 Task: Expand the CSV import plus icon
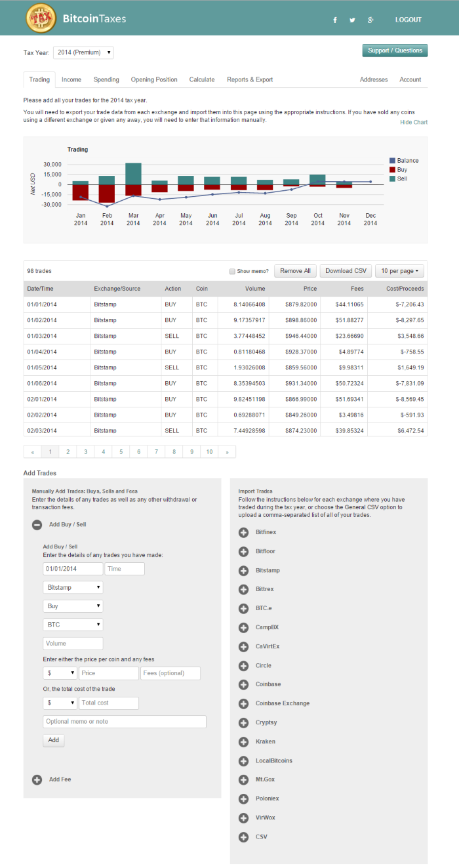[x=244, y=837]
